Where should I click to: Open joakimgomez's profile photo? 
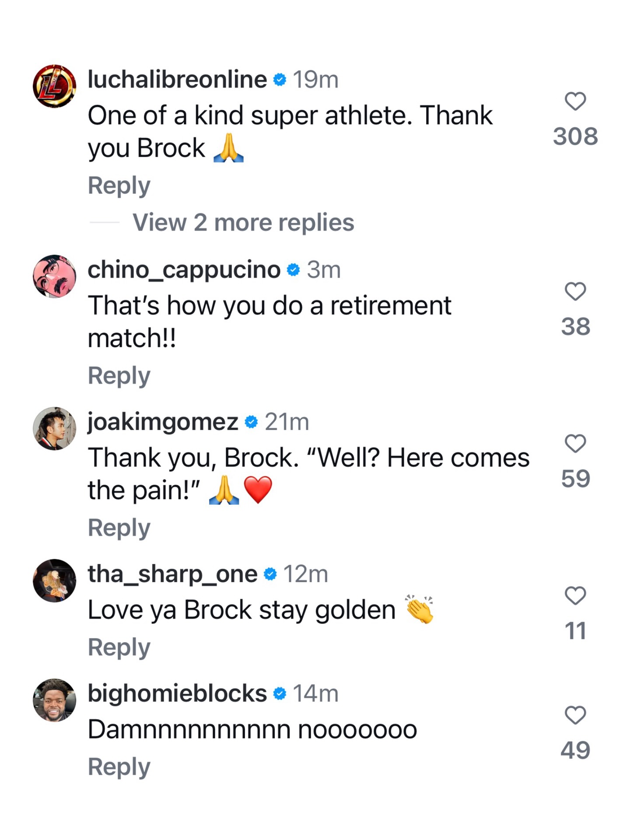(x=54, y=428)
